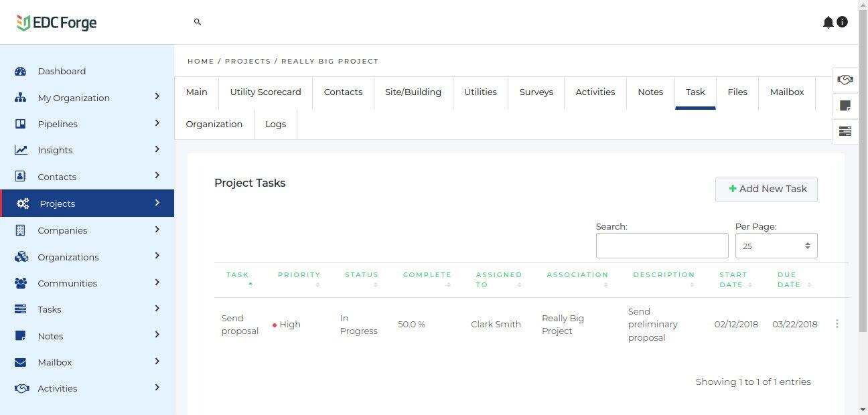Open the three-dot menu for Send proposal
This screenshot has width=868, height=415.
point(837,324)
